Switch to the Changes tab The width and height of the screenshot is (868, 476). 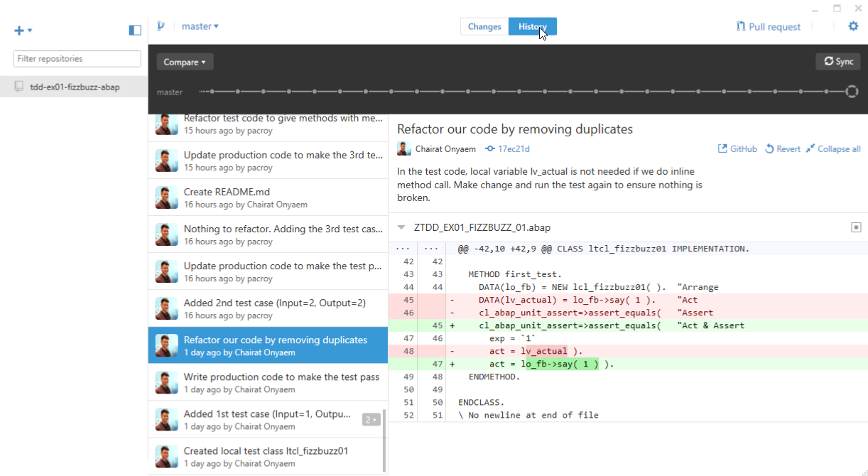(484, 26)
